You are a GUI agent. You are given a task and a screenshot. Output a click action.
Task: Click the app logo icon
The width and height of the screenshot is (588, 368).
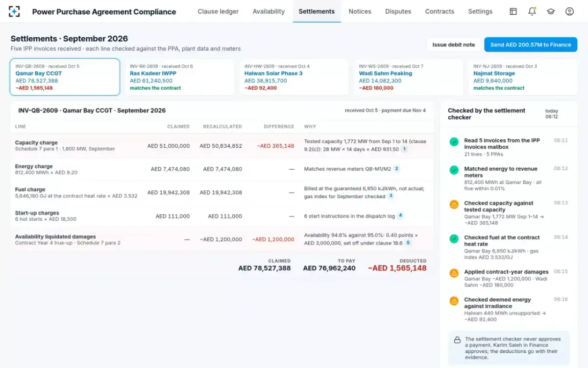click(14, 11)
